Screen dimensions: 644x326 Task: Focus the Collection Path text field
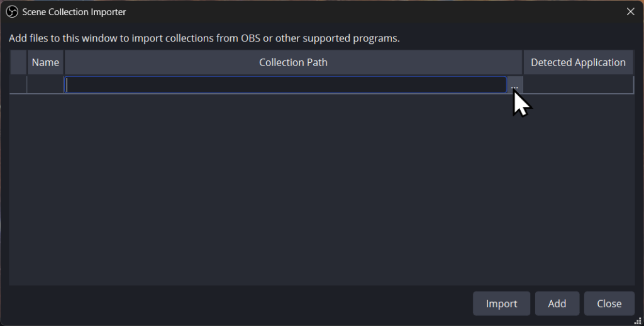point(286,85)
